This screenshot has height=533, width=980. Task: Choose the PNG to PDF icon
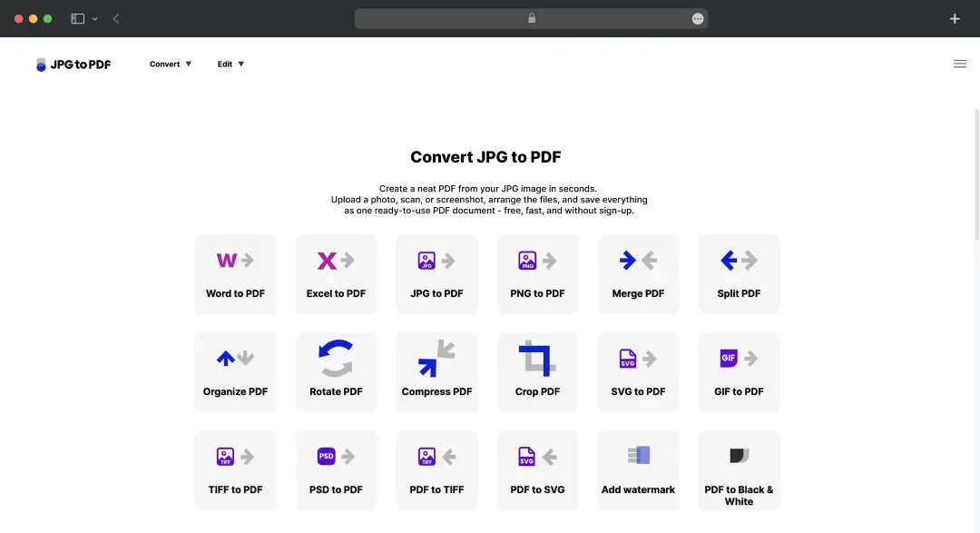(537, 261)
